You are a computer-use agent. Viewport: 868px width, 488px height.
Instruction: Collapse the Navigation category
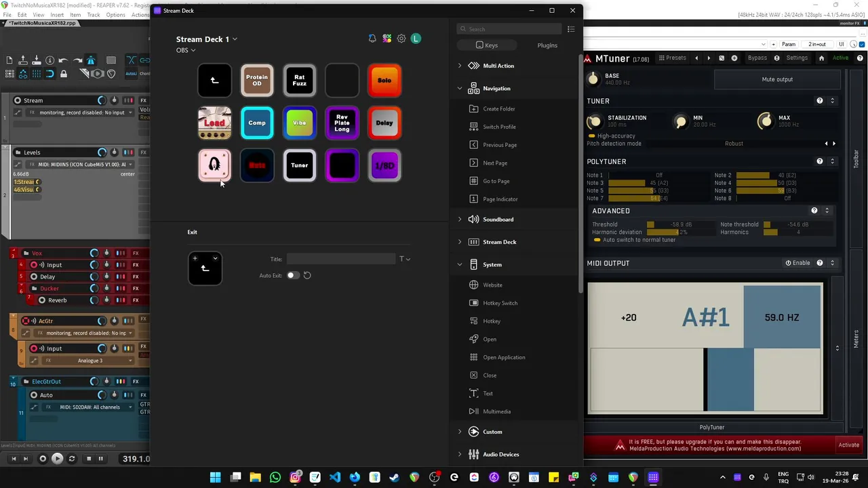460,88
